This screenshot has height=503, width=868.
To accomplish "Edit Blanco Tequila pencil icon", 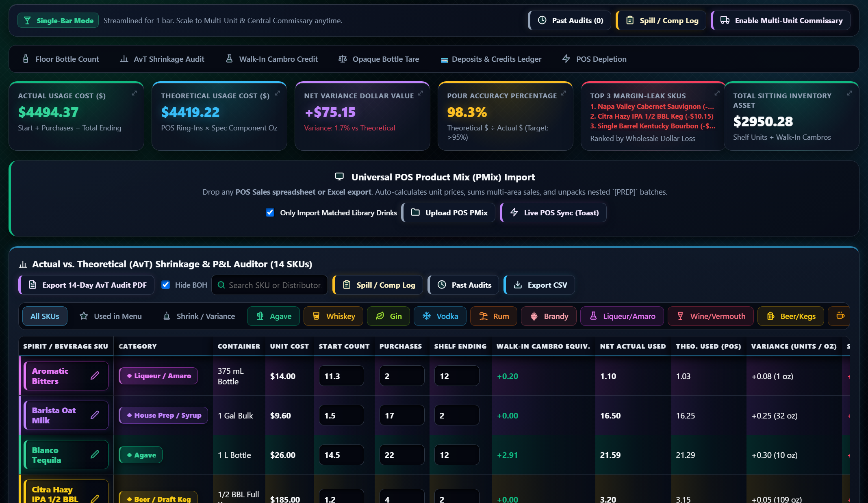I will coord(95,455).
